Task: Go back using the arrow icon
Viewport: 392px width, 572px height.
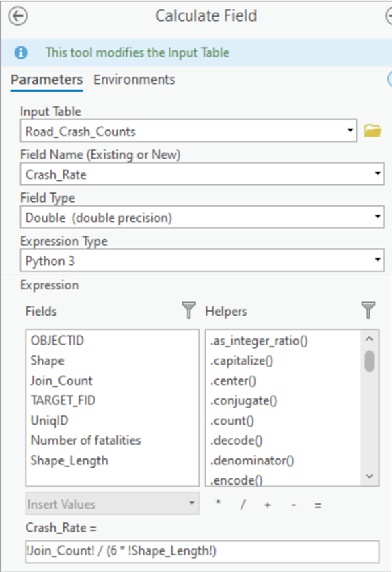Action: click(x=18, y=16)
